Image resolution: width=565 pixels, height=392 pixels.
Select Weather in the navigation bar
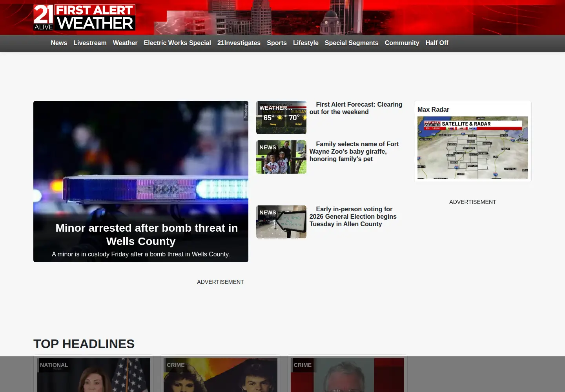coord(125,43)
